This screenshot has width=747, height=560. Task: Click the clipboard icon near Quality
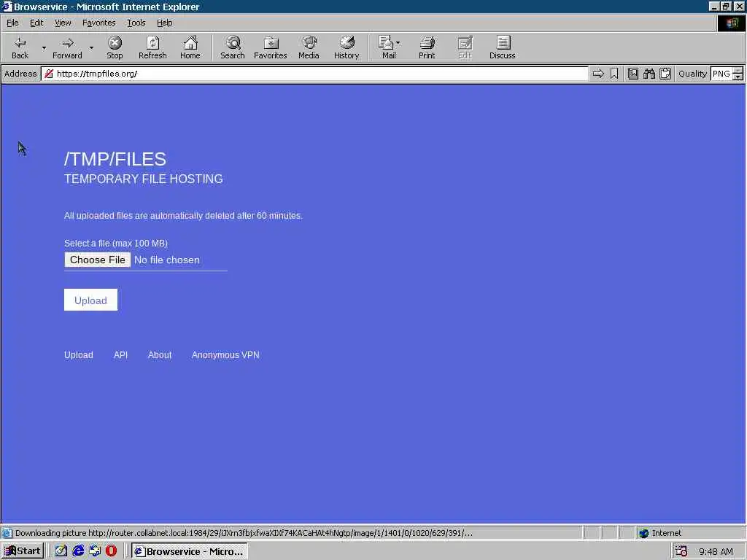(x=665, y=74)
